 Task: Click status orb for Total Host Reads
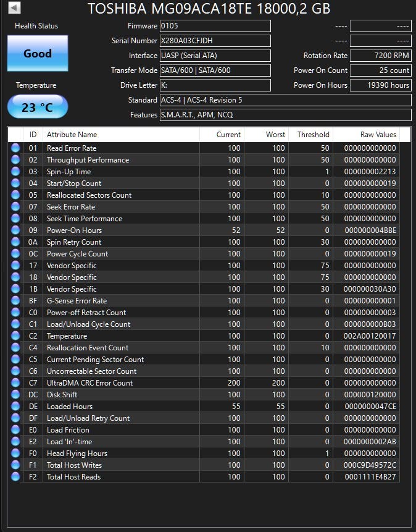[15, 476]
